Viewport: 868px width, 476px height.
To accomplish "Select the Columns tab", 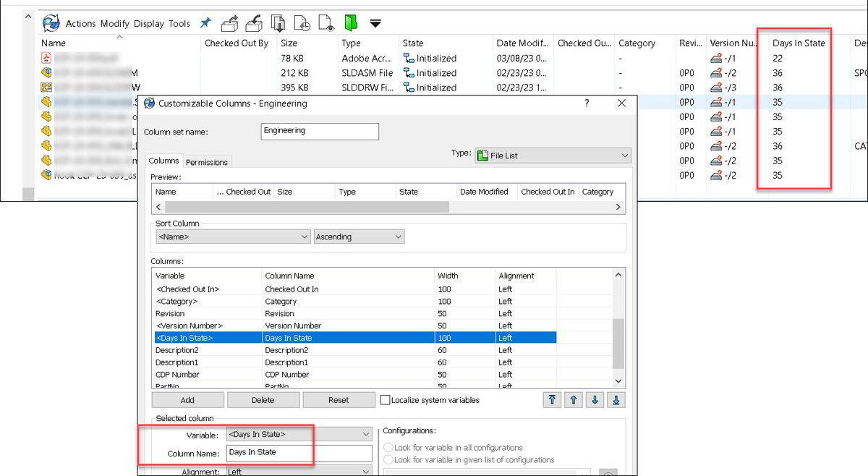I will [164, 161].
